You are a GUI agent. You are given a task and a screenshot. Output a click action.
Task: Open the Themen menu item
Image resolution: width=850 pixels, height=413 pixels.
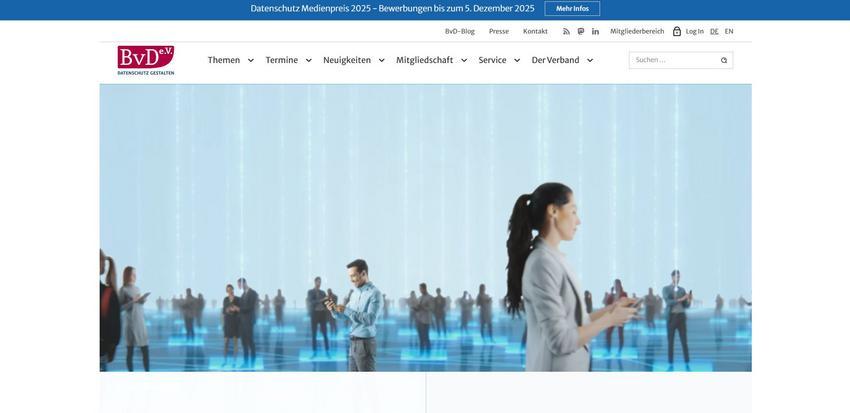pos(224,60)
